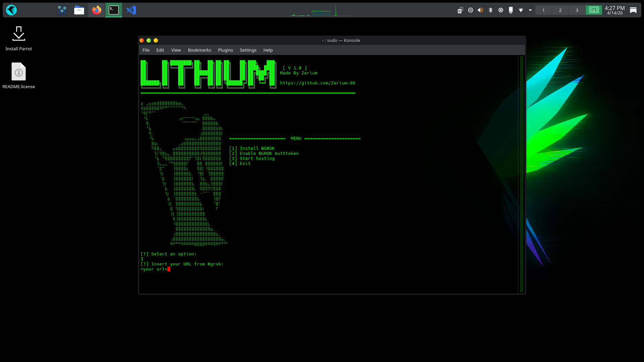Open the volume control tray icon
This screenshot has height=362, width=644.
pos(480,10)
